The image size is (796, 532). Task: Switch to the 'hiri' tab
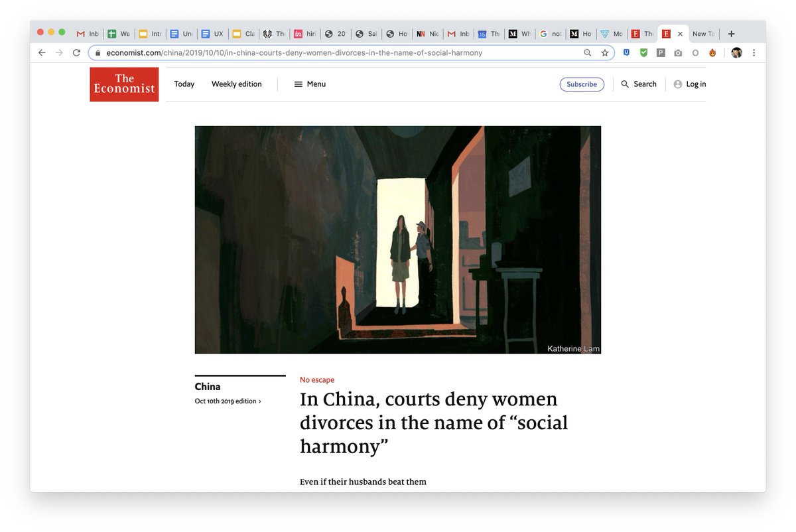(306, 34)
